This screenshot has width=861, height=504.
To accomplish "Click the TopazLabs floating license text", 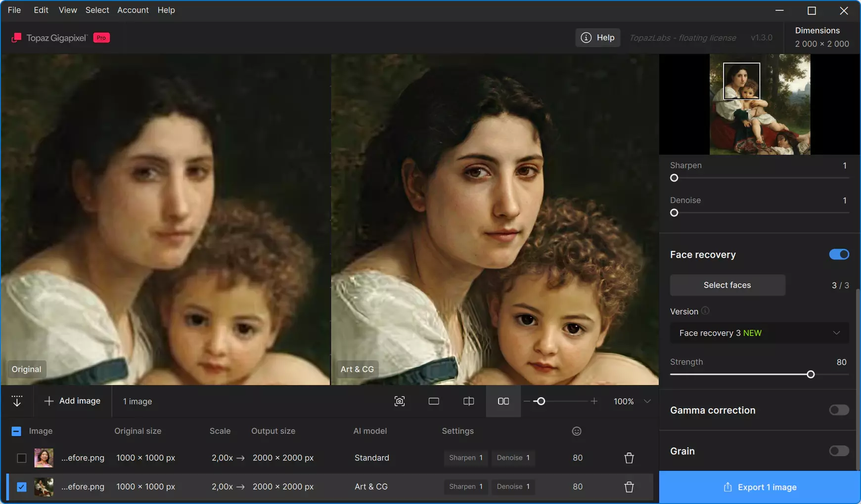I will point(682,38).
